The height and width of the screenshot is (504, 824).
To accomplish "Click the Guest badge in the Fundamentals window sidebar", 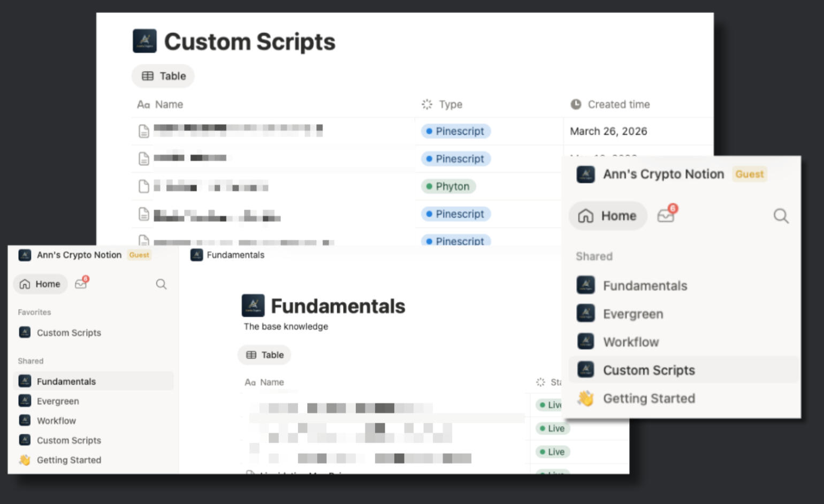I will click(139, 255).
